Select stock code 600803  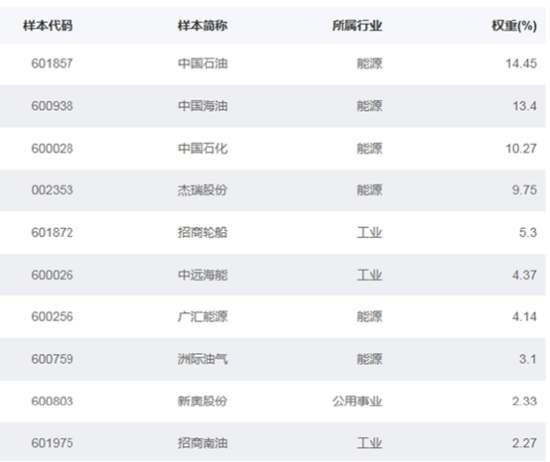coord(52,401)
